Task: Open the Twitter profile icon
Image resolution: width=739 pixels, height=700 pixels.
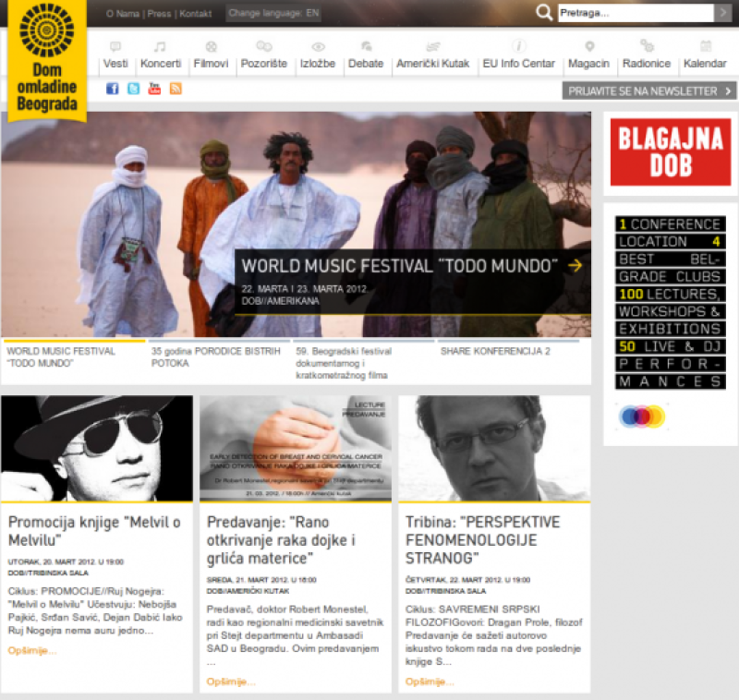Action: 133,89
